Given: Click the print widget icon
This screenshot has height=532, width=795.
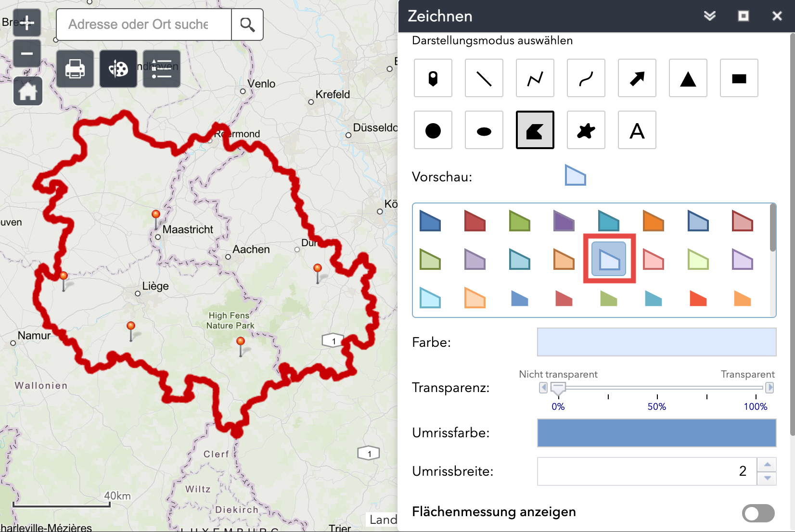Looking at the screenshot, I should coord(75,69).
